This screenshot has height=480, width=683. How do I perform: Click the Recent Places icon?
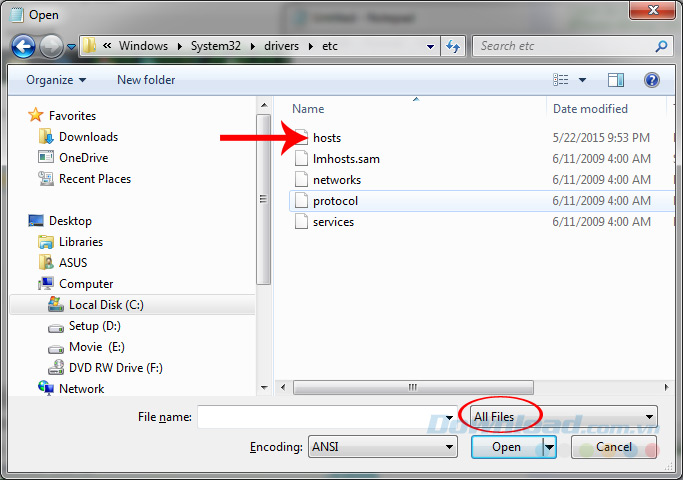[x=46, y=178]
